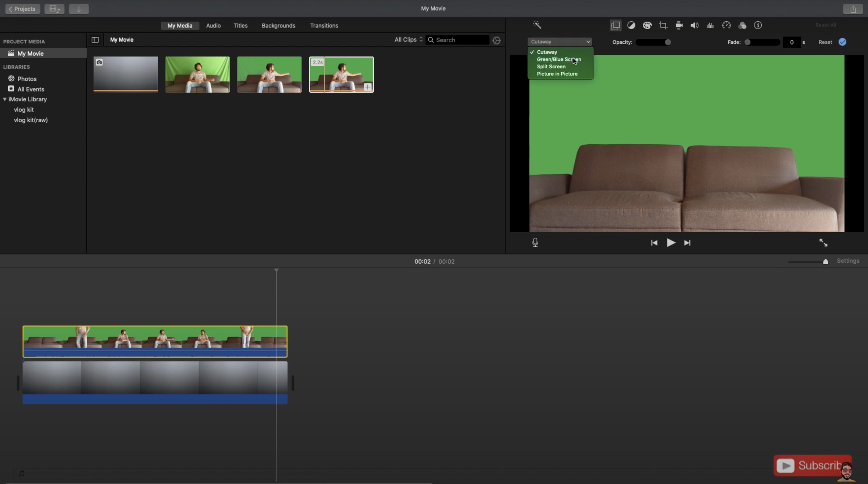This screenshot has height=484, width=868.
Task: Select the Video Overlay Settings icon
Action: coord(616,25)
